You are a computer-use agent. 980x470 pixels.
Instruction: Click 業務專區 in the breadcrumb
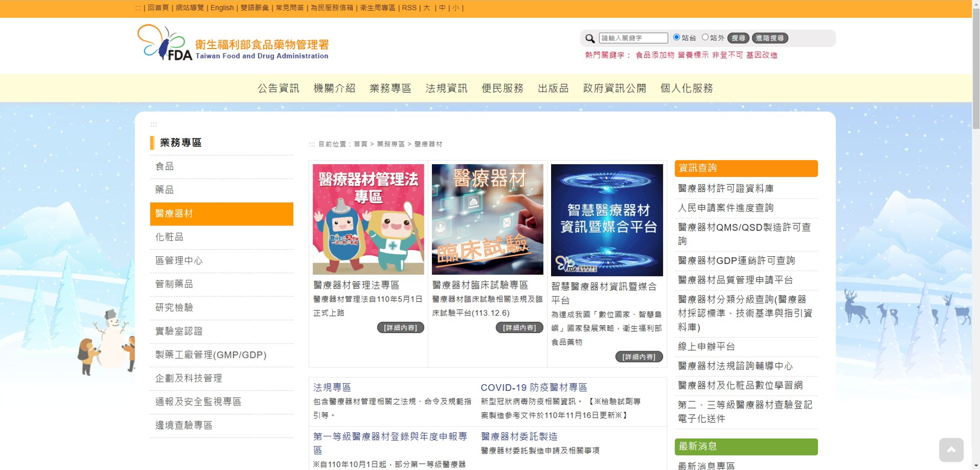coord(391,144)
